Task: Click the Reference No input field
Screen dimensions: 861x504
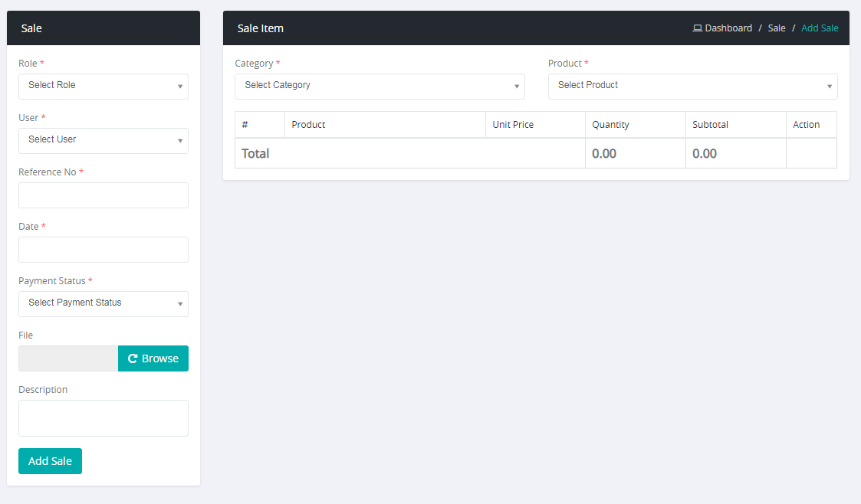Action: click(104, 195)
